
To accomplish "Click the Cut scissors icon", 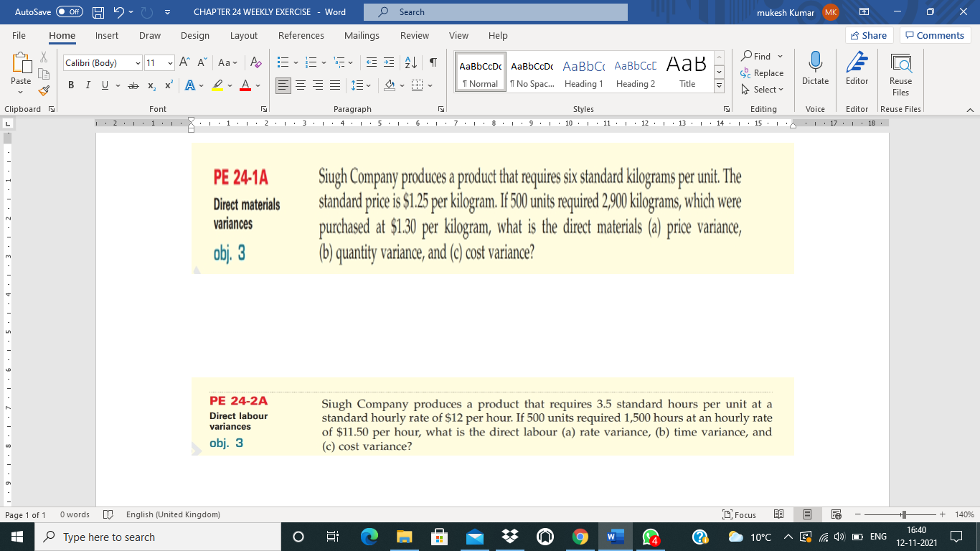I will click(44, 57).
